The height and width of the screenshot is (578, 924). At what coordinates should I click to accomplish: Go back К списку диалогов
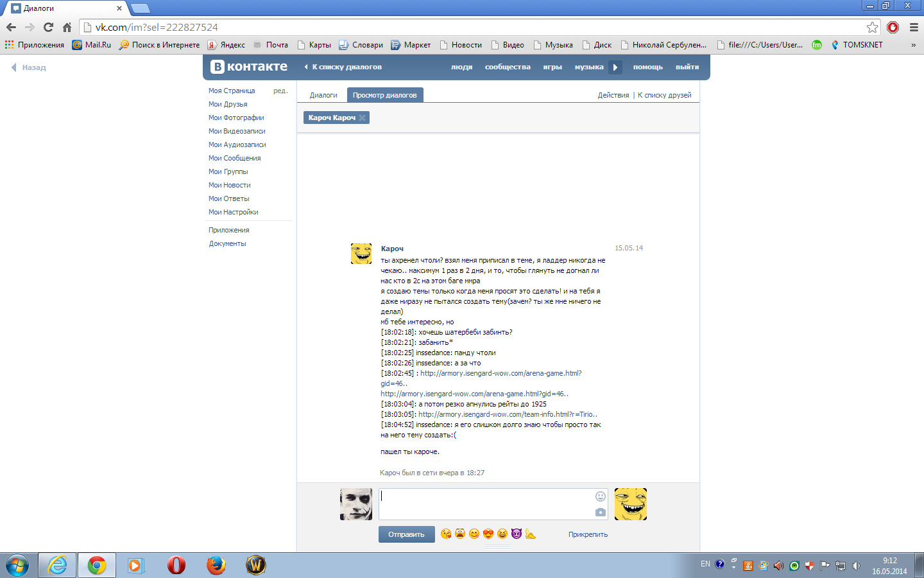pos(343,67)
